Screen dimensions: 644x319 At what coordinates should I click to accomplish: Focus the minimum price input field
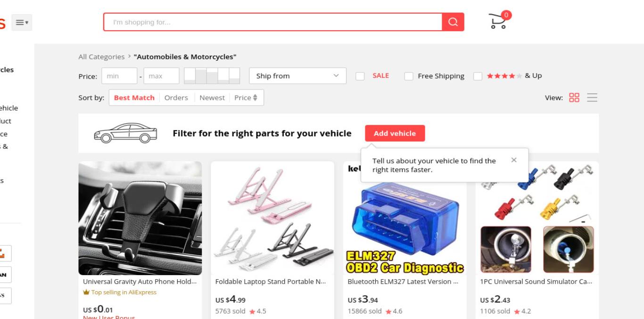click(119, 76)
